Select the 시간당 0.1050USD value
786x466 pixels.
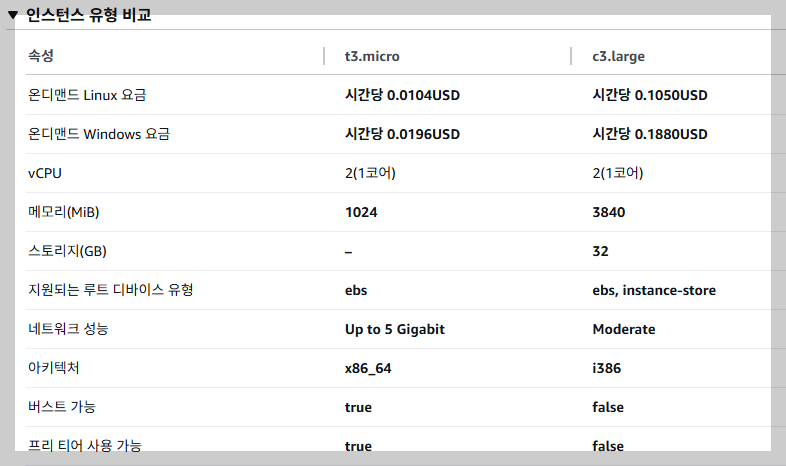tap(650, 95)
